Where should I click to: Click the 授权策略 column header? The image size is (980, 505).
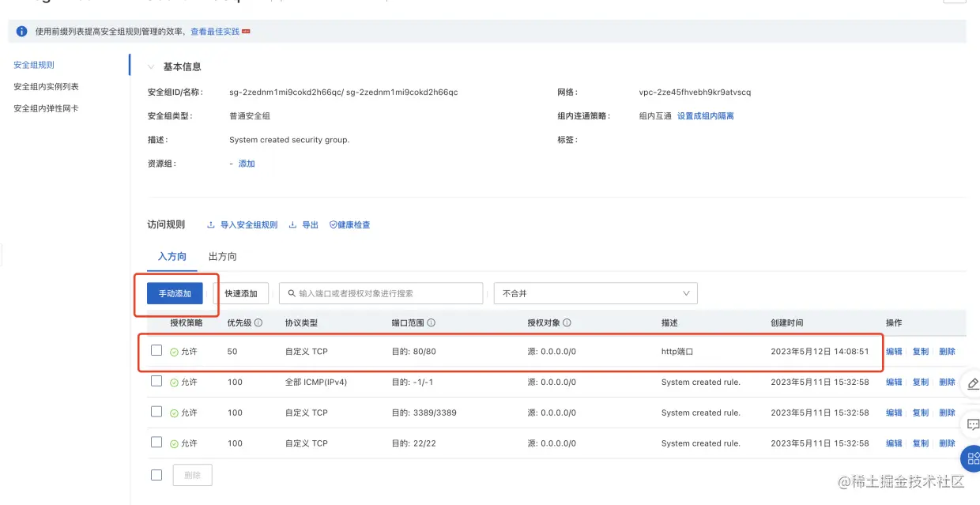click(x=187, y=323)
